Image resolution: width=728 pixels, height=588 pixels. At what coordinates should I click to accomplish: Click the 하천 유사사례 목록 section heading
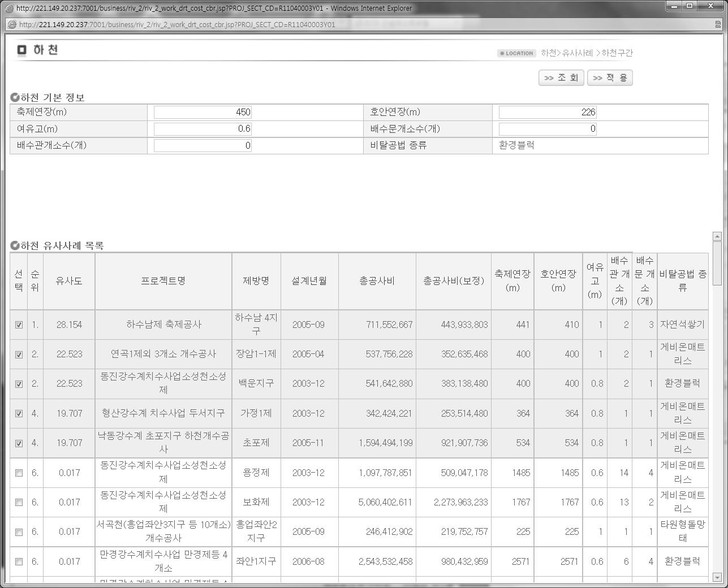62,246
